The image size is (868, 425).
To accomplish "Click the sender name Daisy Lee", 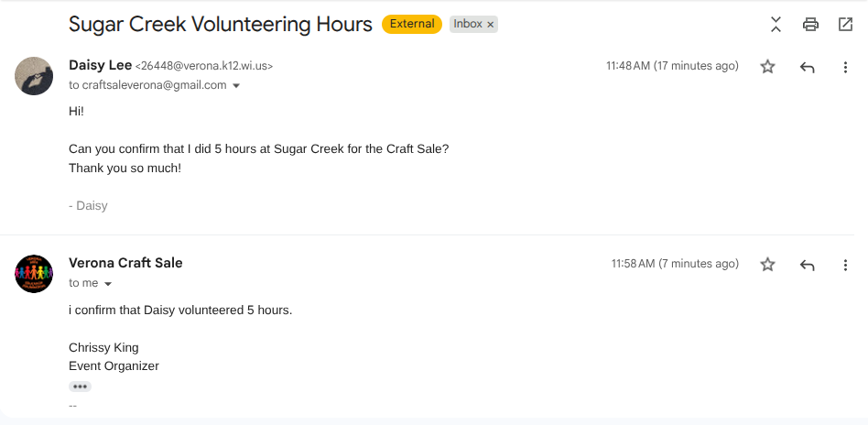I will coord(100,65).
